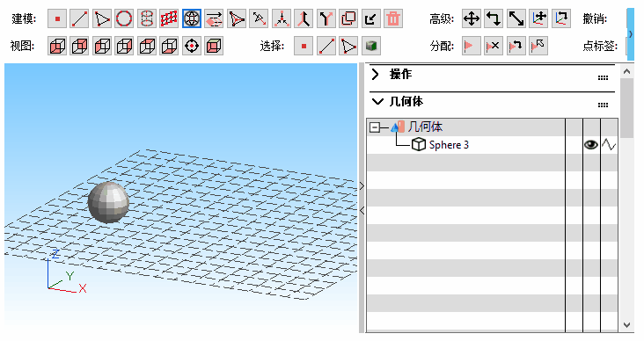The image size is (644, 341).
Task: Click the center target view icon
Action: [x=192, y=46]
